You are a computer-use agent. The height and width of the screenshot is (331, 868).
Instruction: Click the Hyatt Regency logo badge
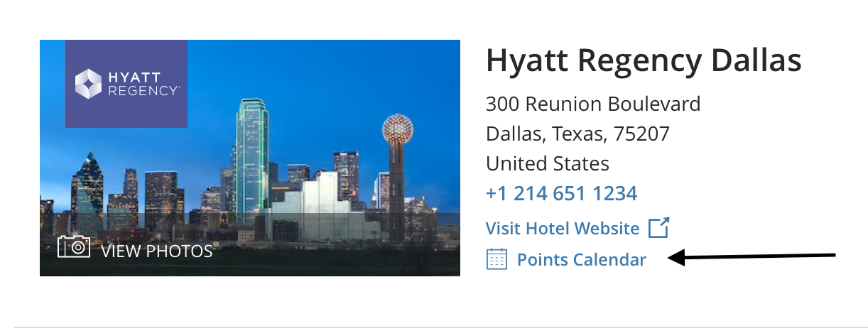click(126, 84)
